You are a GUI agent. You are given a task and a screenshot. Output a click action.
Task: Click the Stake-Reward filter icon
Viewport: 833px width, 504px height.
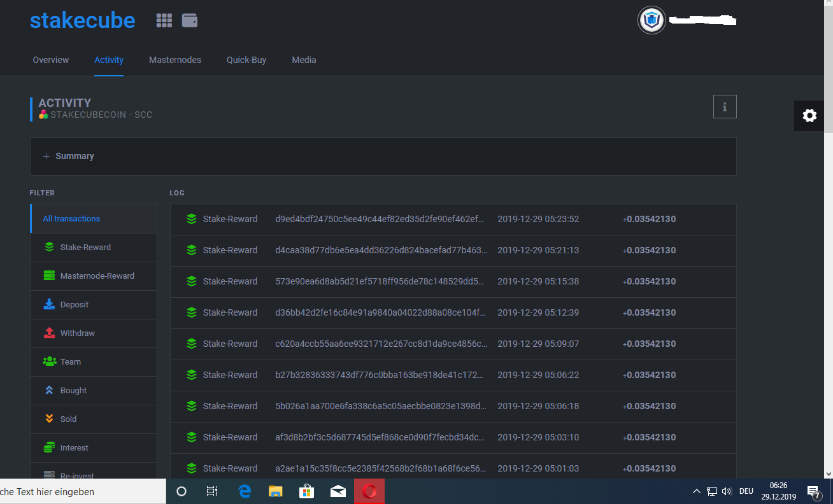click(x=49, y=248)
